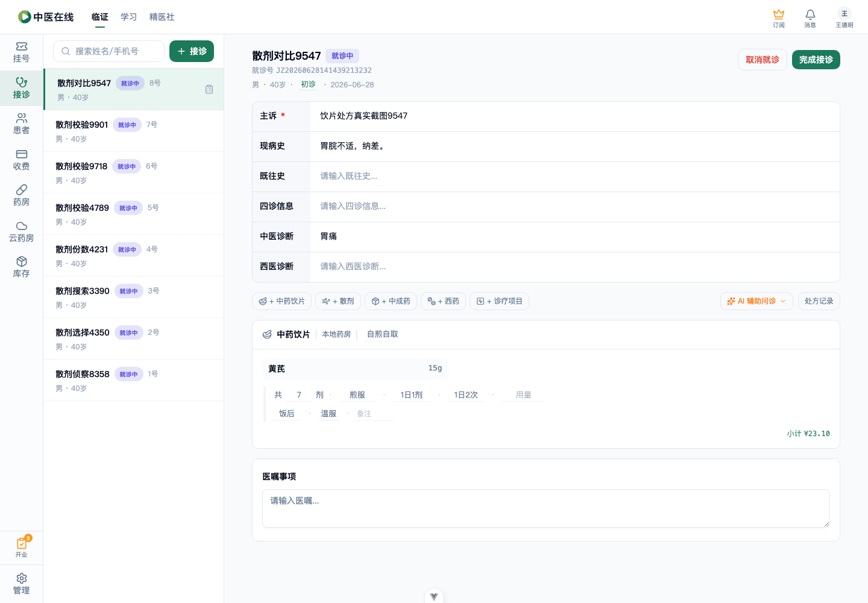Click the 用量 input field
The image size is (868, 603).
click(524, 395)
